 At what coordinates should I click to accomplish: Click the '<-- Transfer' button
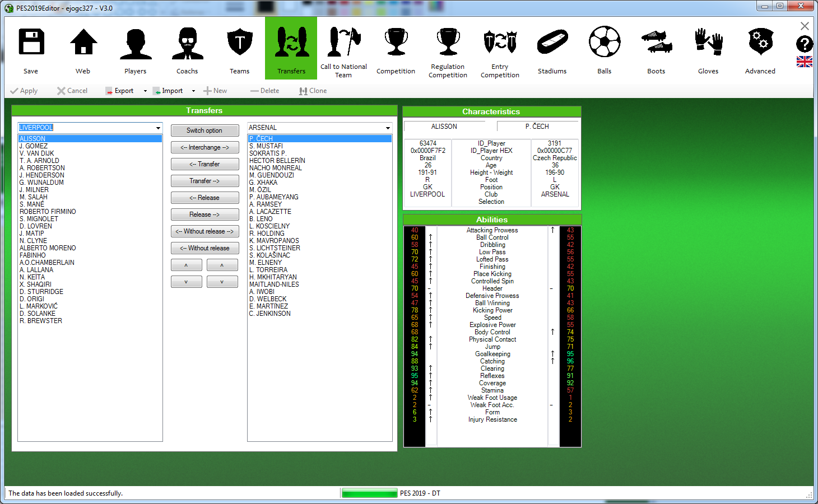tap(205, 164)
